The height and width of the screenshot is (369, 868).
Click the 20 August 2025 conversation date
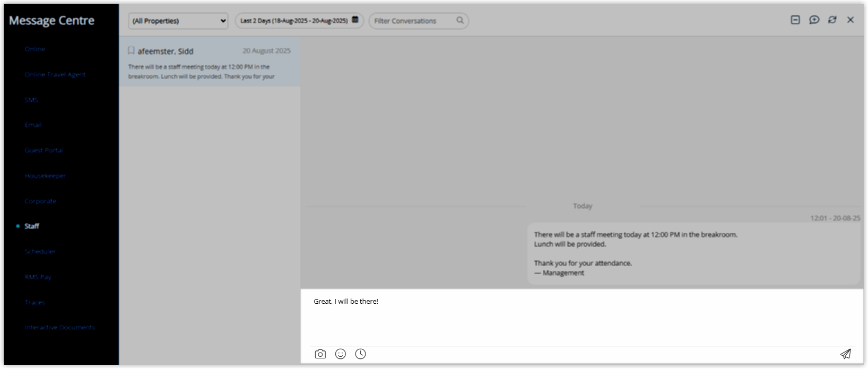pos(267,50)
